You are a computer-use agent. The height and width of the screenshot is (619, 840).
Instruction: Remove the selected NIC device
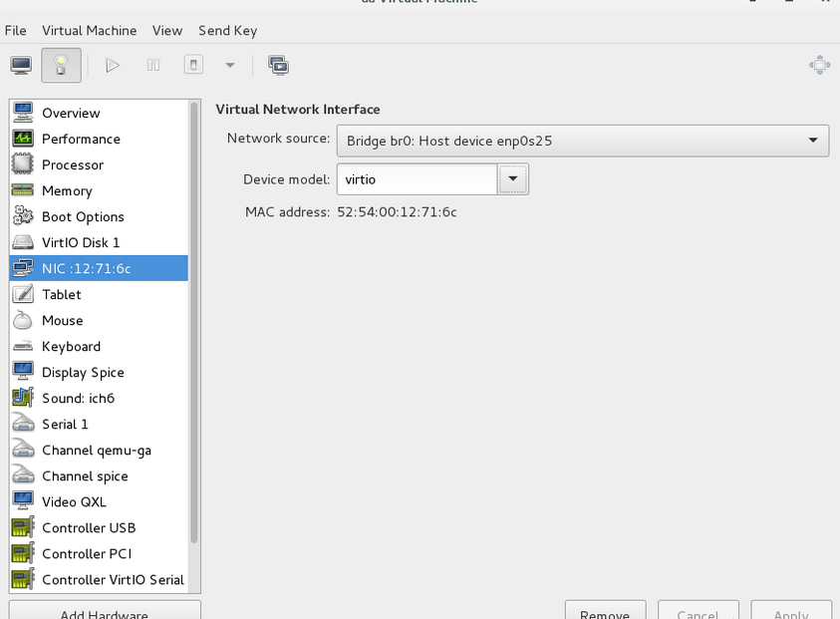click(x=606, y=610)
